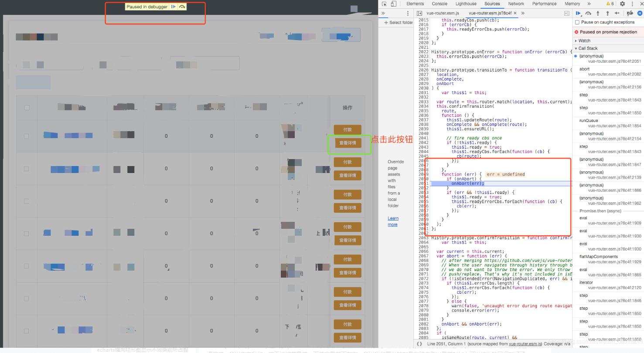Click the 'Paused on promise rejection' message
This screenshot has height=353, width=644.
tap(608, 32)
